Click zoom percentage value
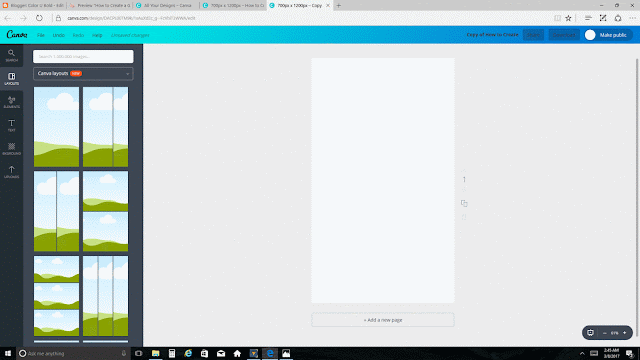 614,333
